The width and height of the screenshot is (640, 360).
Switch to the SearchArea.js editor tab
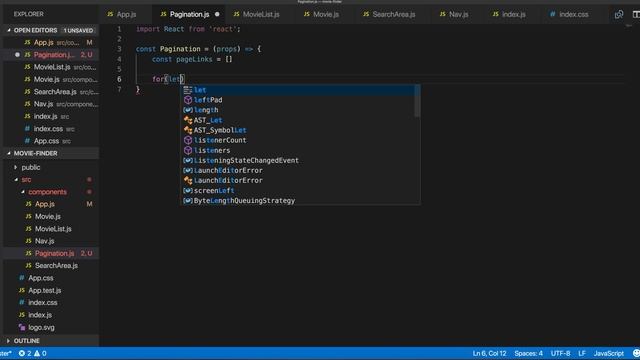pyautogui.click(x=389, y=14)
